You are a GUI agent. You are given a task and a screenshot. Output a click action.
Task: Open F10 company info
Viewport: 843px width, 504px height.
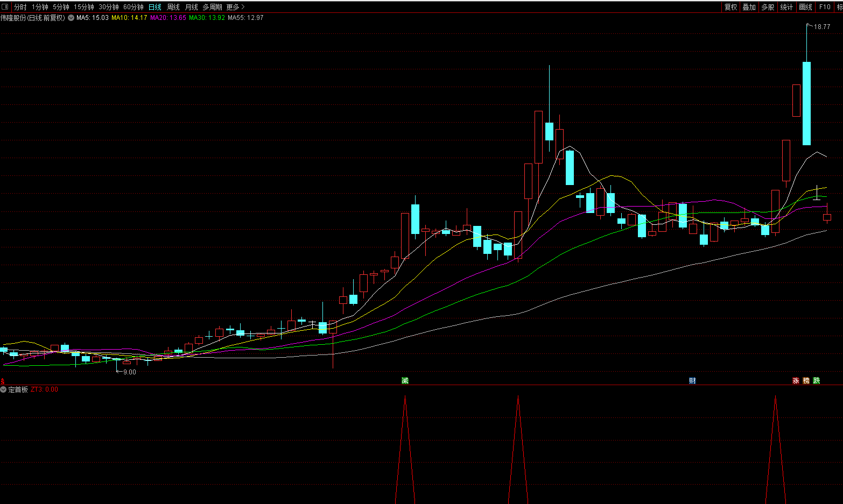point(825,7)
